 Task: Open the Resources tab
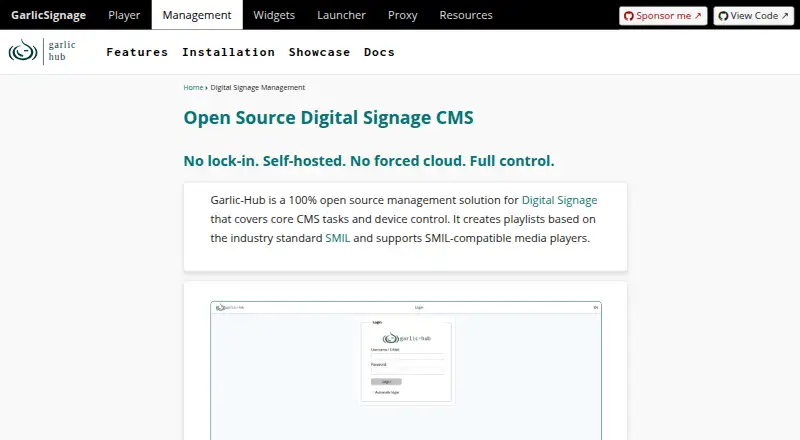point(466,15)
